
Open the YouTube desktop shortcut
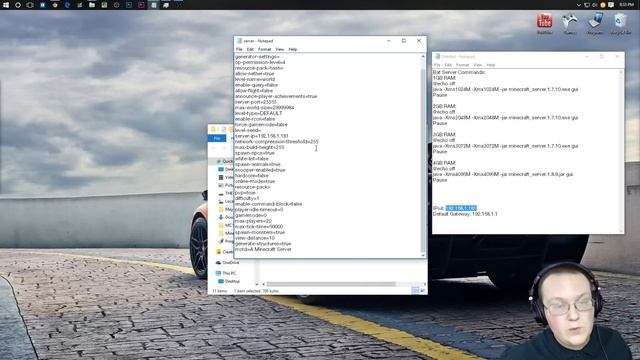pyautogui.click(x=544, y=24)
